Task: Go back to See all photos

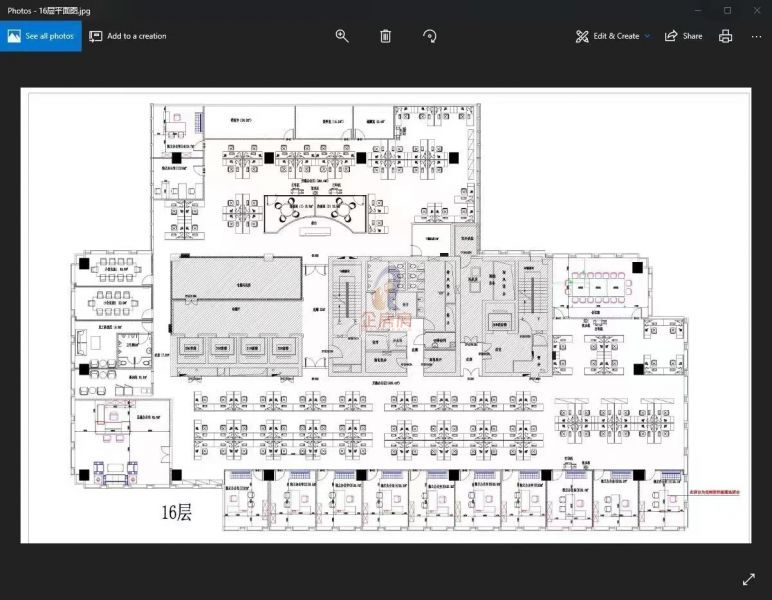Action: point(41,36)
